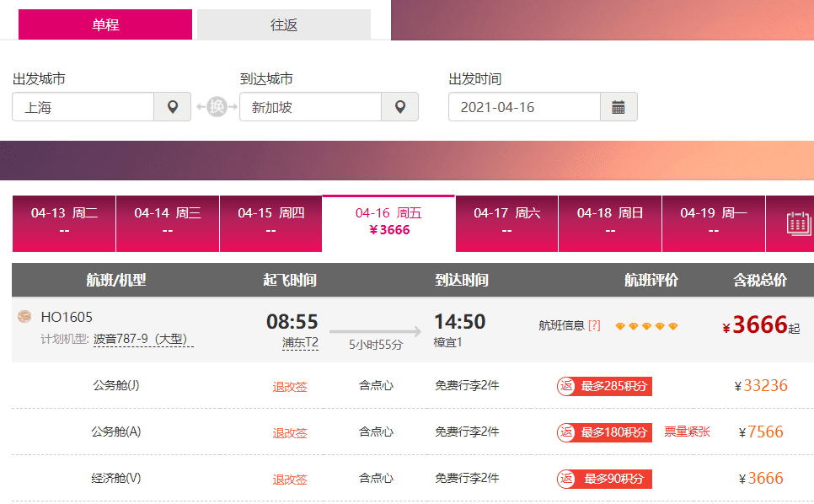Select the 04-15 周四 date tab
Viewport: 814px width, 504px height.
click(270, 223)
